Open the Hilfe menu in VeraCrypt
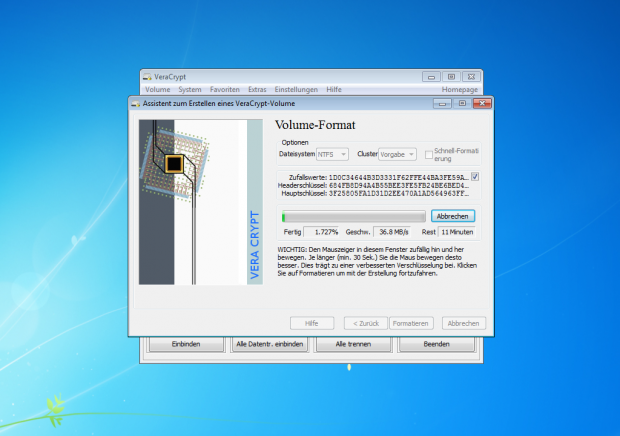620x436 pixels. [334, 90]
